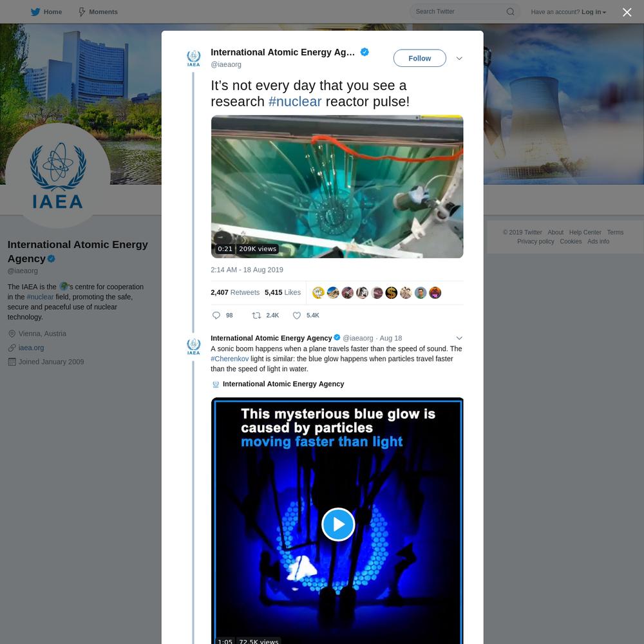This screenshot has width=644, height=644.
Task: Close the tweet overlay with the X
Action: coord(627,12)
